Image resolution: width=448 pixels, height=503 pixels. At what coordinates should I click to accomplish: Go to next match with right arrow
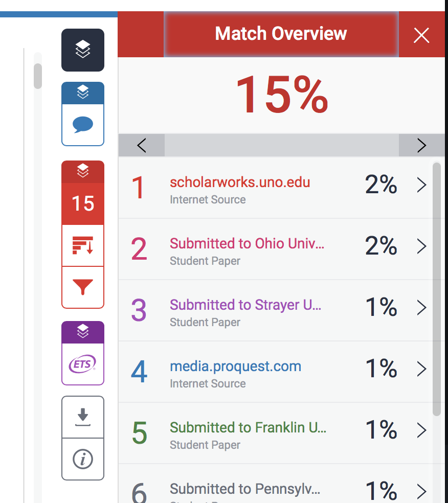click(421, 146)
